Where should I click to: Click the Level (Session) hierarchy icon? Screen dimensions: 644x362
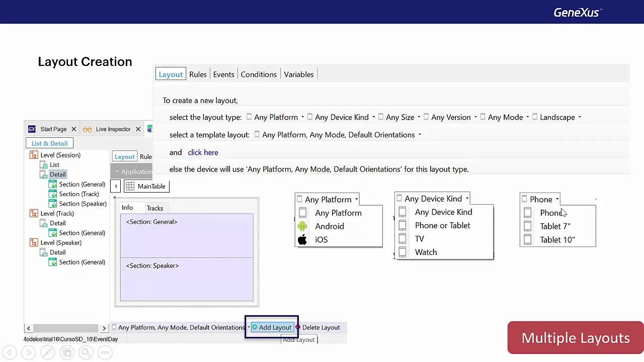[x=34, y=155]
